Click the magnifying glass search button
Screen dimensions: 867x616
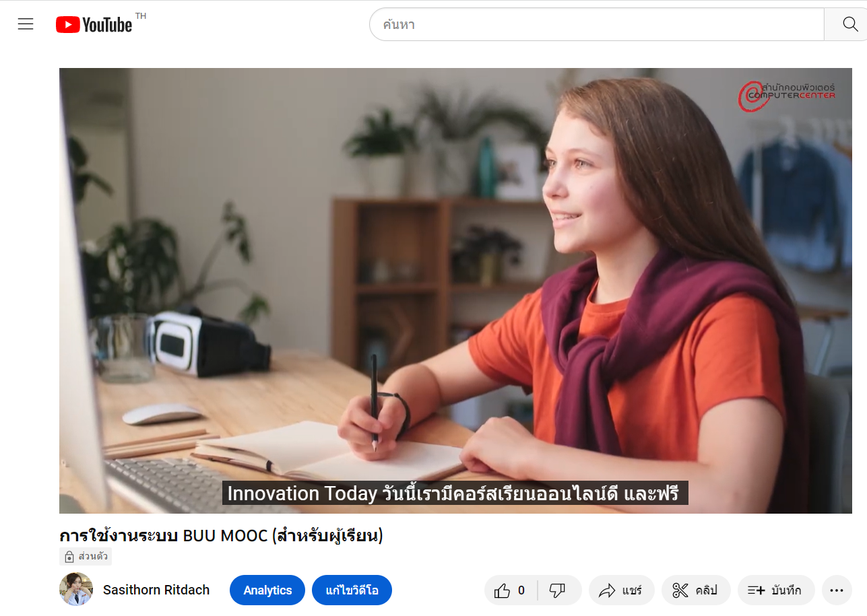(849, 25)
